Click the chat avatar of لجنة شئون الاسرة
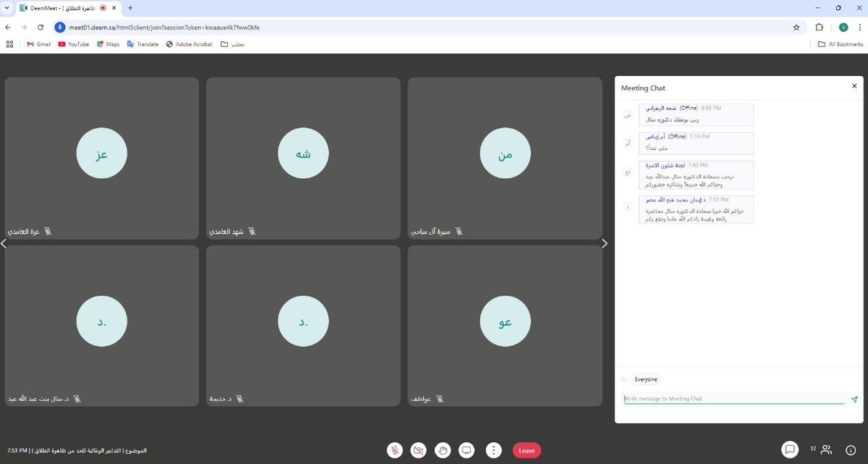 point(628,172)
